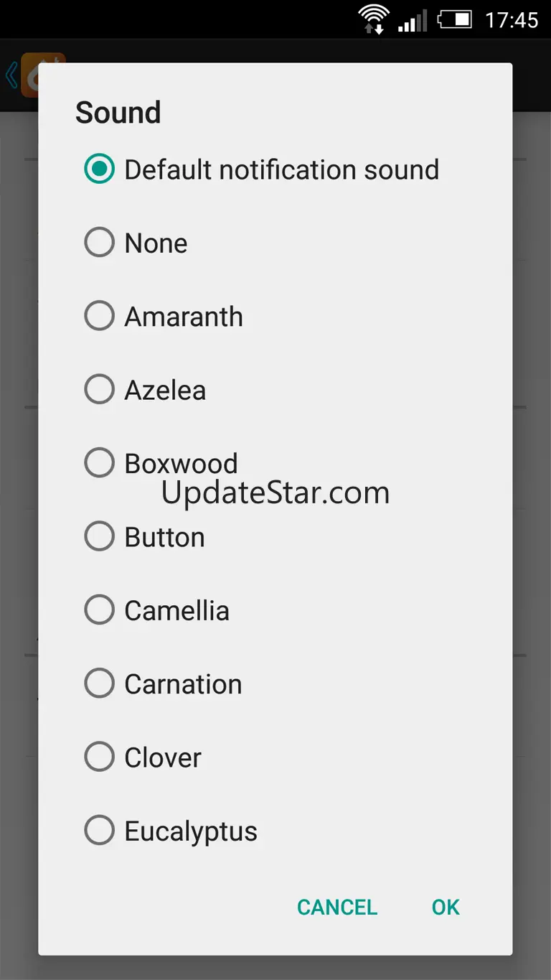Choose the Button sound option

click(x=99, y=536)
